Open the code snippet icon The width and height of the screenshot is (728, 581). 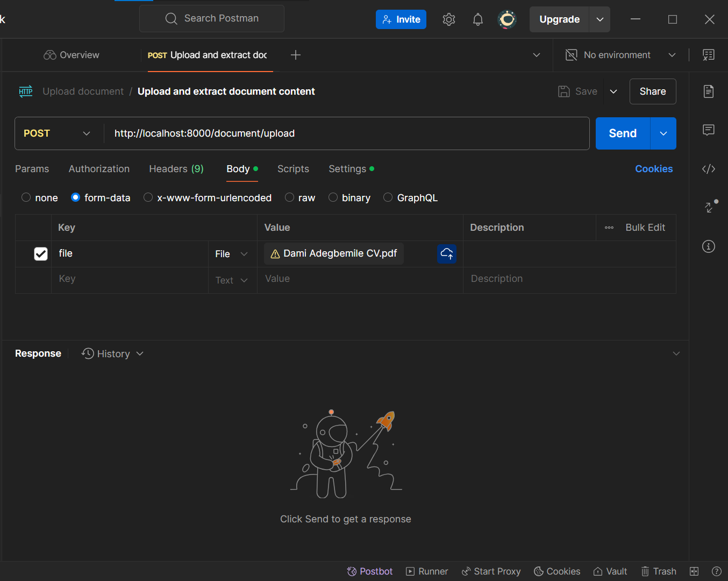click(709, 169)
